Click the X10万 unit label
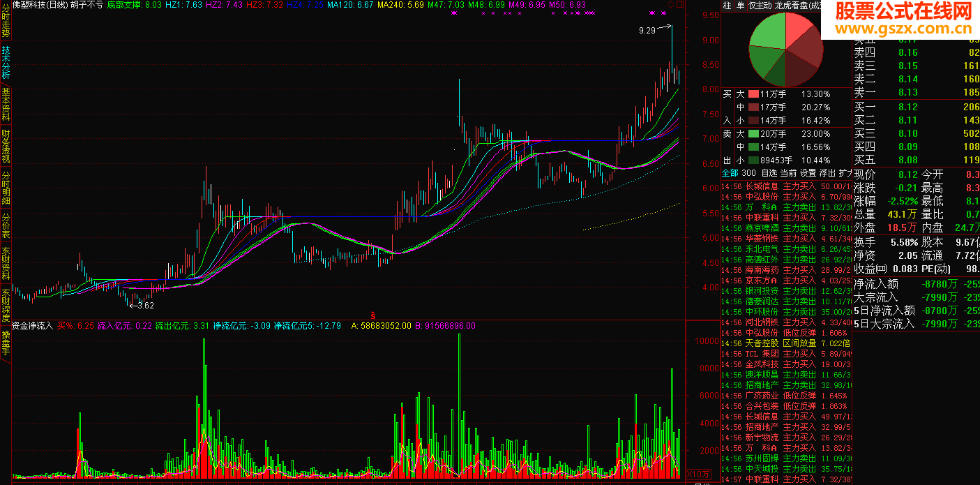Image resolution: width=980 pixels, height=485 pixels. pos(698,475)
